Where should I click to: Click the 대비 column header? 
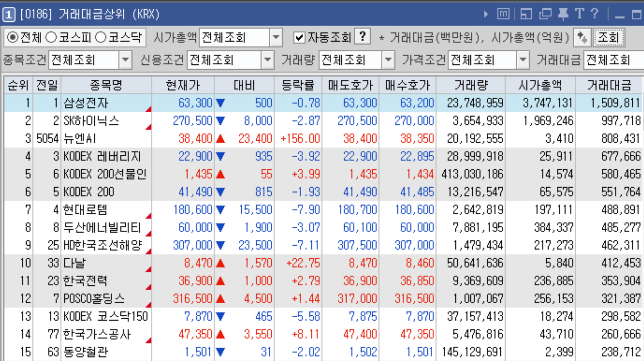[x=244, y=85]
